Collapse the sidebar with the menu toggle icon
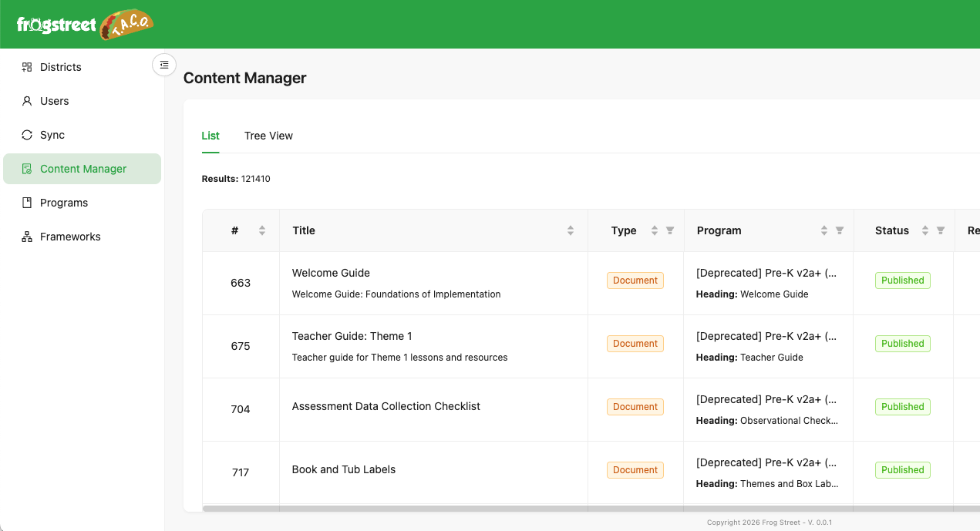 164,65
